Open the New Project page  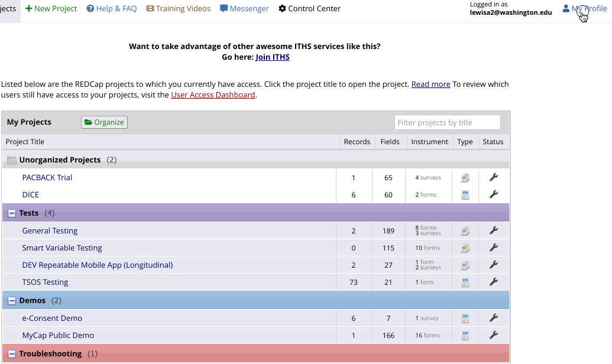[x=51, y=9]
